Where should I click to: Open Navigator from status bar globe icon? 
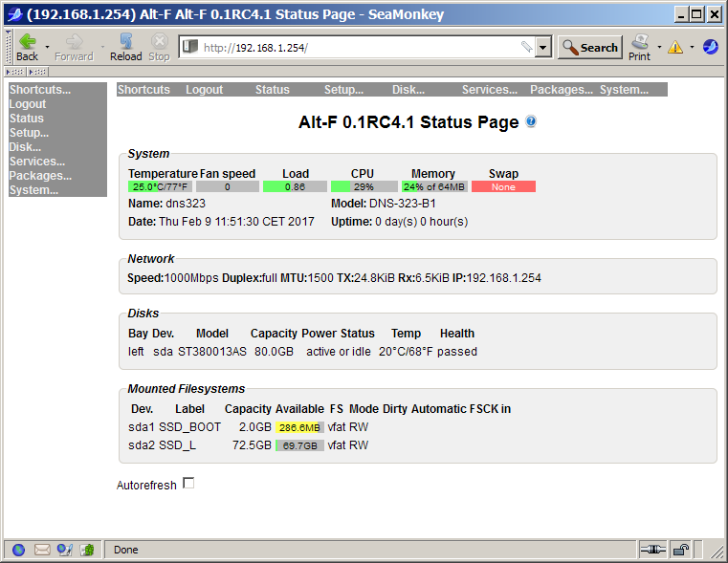coord(18,550)
